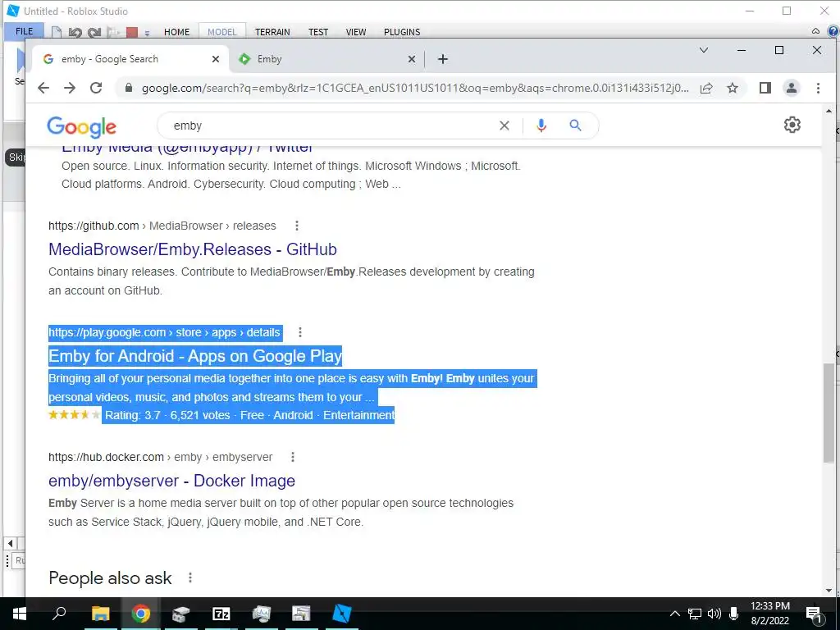Collapse the Roblox Studio ribbon
Screen dimensions: 840x630
815,32
